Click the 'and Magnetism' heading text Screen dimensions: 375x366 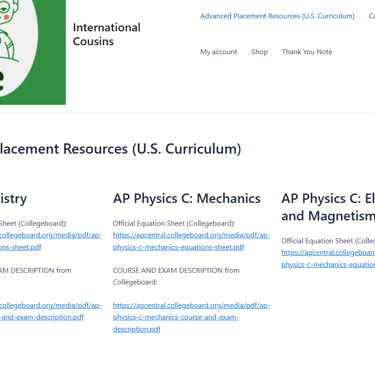328,216
